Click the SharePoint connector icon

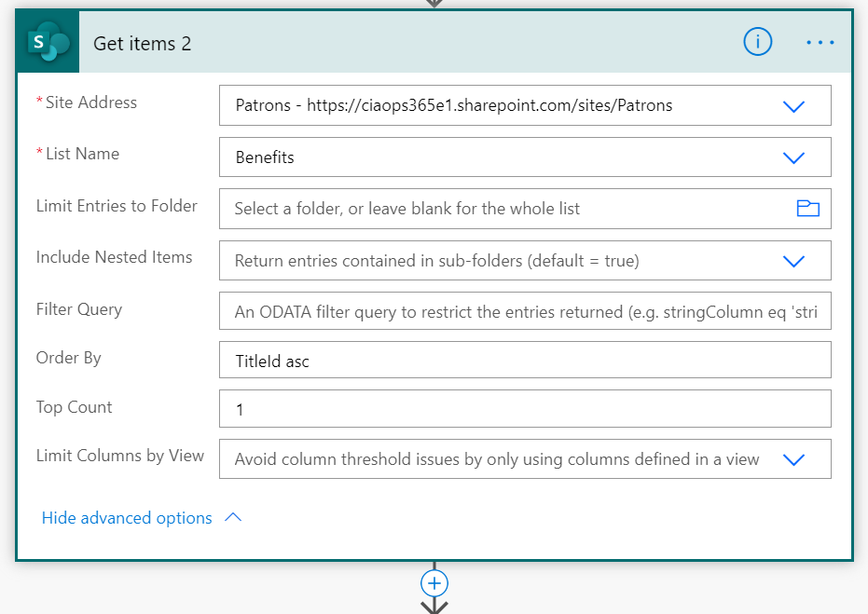(48, 43)
